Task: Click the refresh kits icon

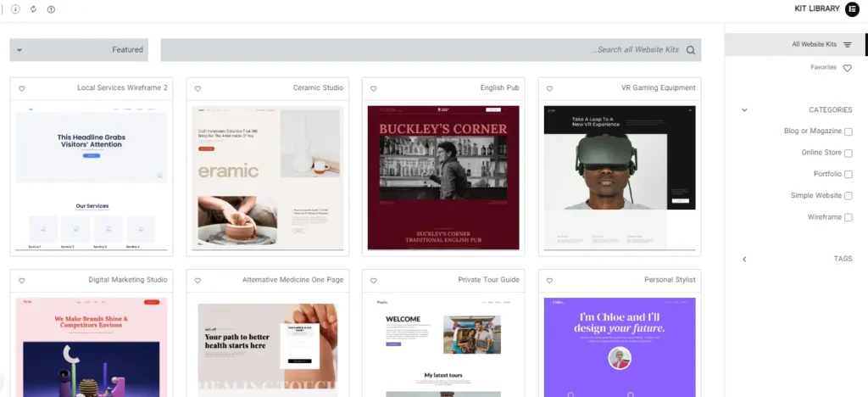Action: (x=33, y=9)
